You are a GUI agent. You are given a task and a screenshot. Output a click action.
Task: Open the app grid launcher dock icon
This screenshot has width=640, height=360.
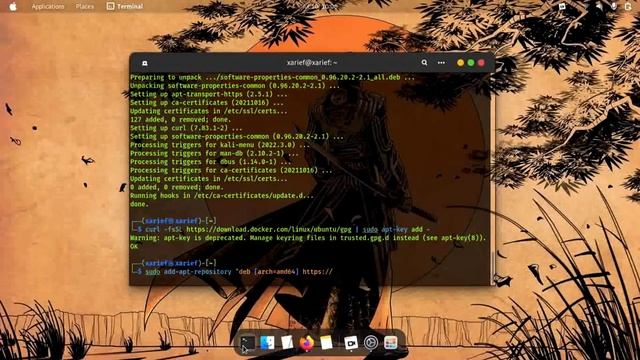point(391,342)
